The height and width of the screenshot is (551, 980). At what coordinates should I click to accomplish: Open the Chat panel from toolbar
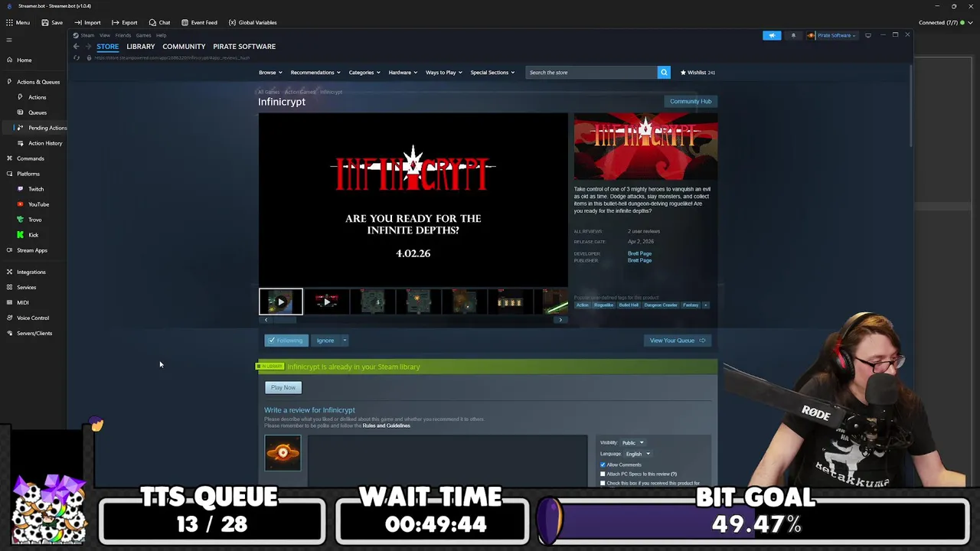pos(159,22)
